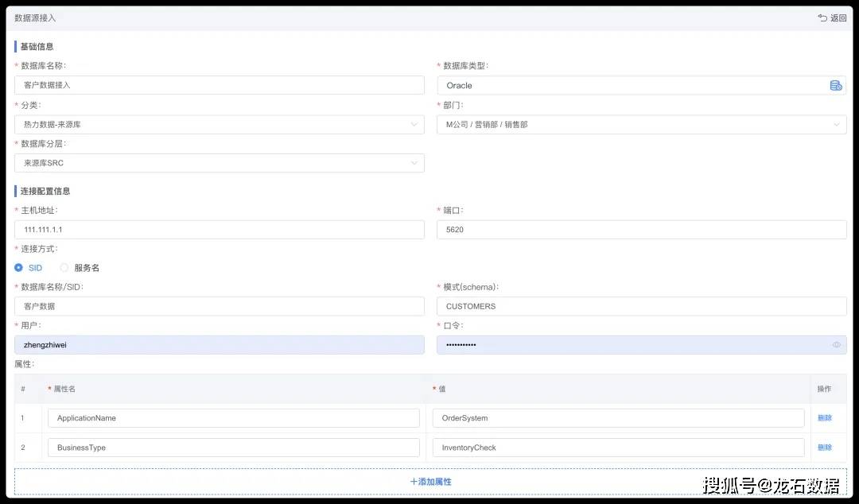Select the 用户 field with zhengzhiwei
859x504 pixels.
click(219, 345)
